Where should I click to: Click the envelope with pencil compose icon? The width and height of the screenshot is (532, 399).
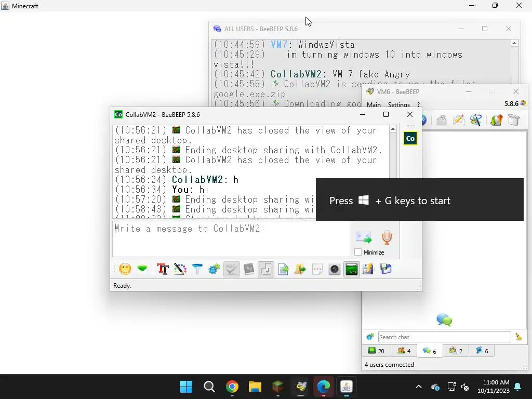pos(459,120)
